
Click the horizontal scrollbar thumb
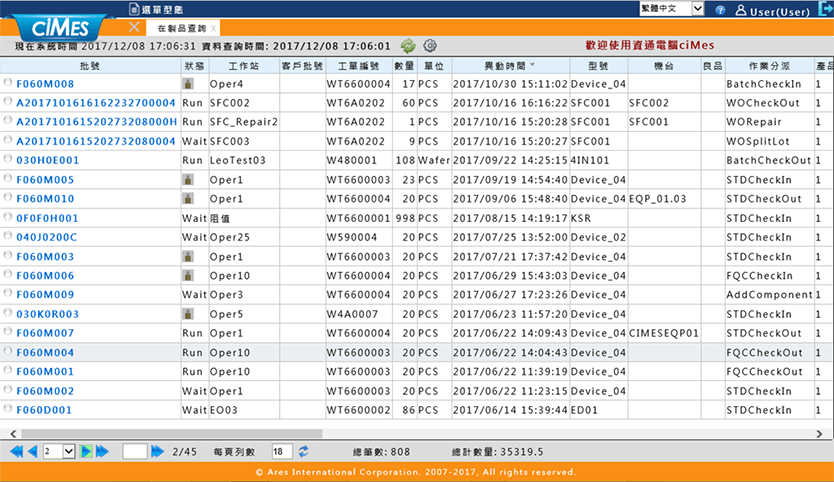pos(171,434)
